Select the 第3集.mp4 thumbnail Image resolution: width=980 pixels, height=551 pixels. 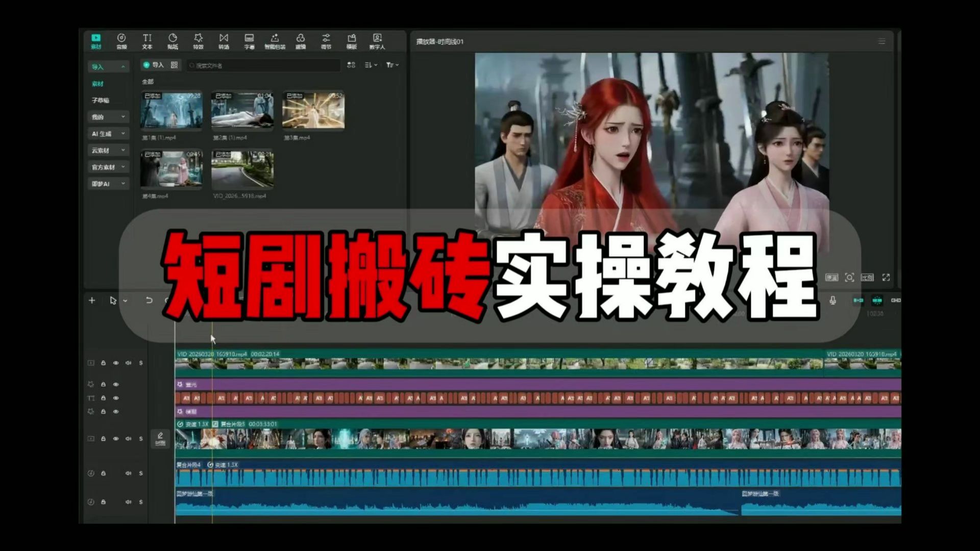click(313, 110)
